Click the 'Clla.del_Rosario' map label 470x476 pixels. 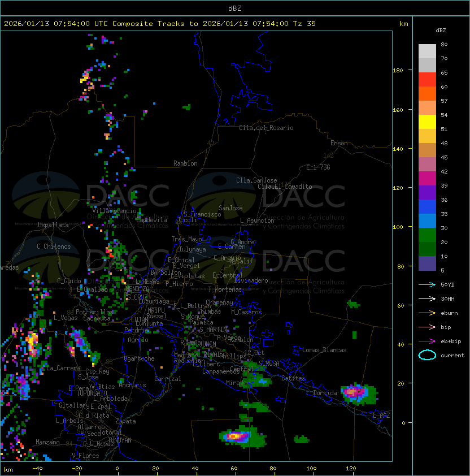click(x=266, y=128)
